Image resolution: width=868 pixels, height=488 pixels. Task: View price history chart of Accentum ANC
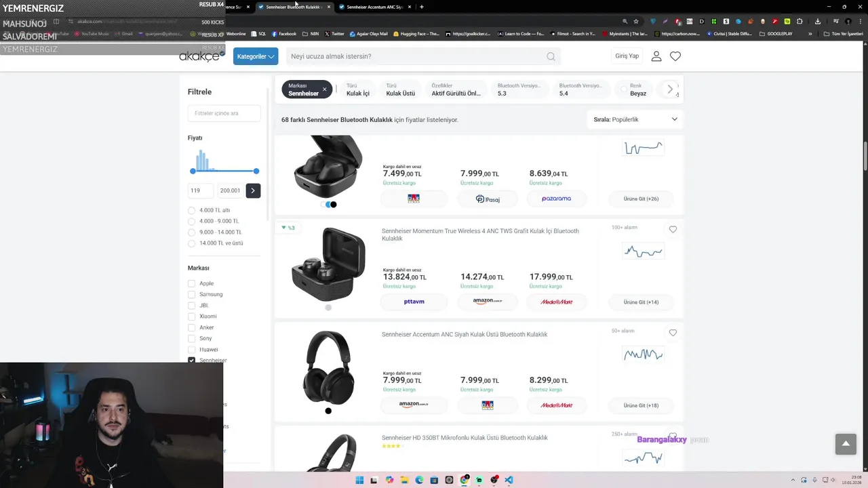coord(643,354)
